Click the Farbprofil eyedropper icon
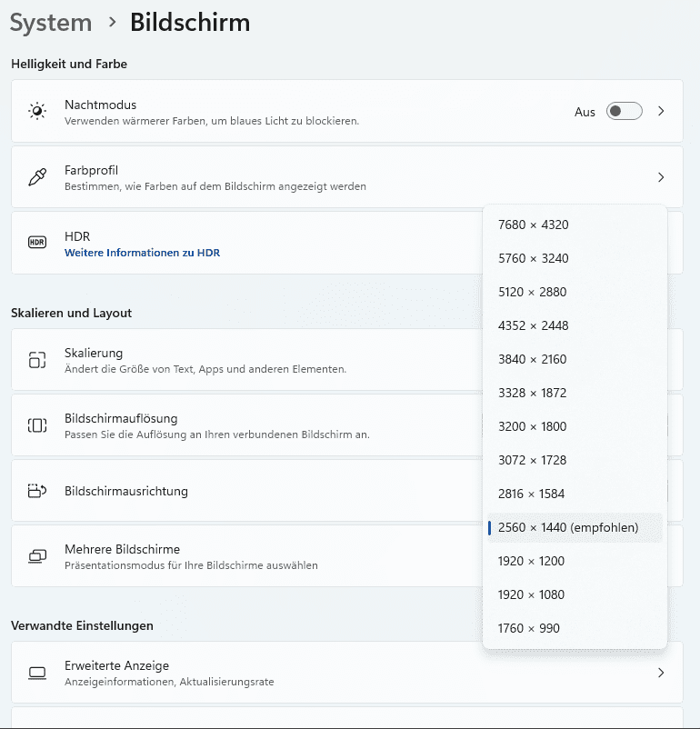700x729 pixels. tap(37, 177)
